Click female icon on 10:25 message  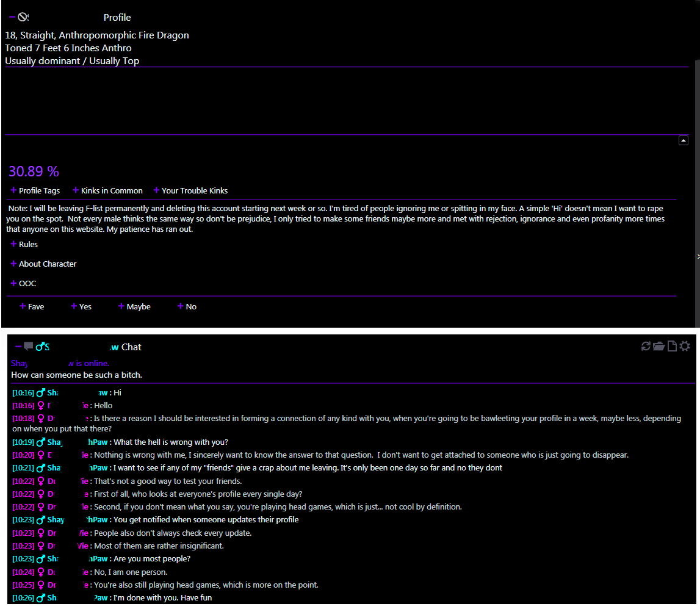click(41, 585)
